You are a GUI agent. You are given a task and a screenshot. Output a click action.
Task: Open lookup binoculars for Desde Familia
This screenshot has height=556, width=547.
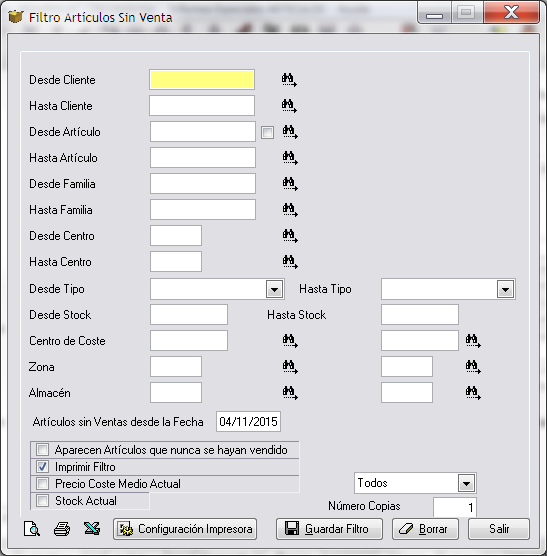(290, 184)
